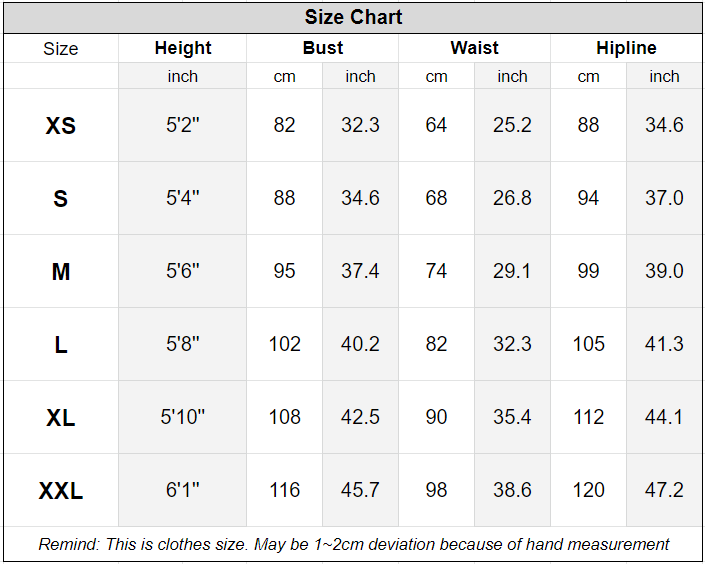Click the M size row label
705x564 pixels.
pyautogui.click(x=61, y=272)
